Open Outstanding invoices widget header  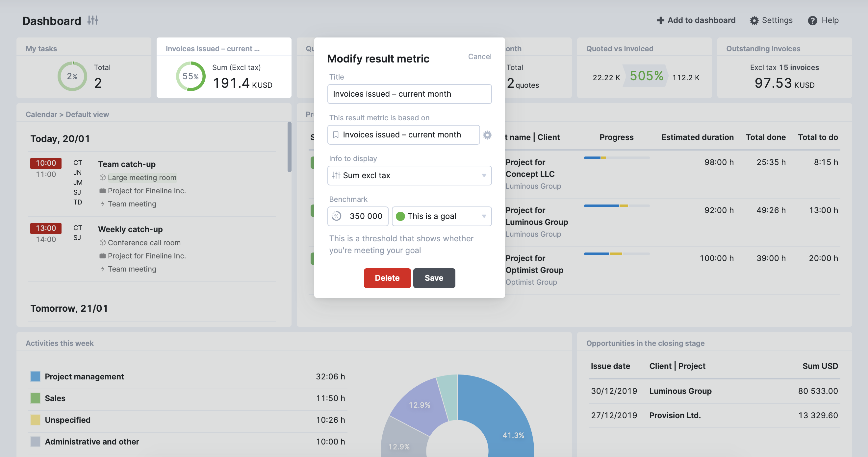[763, 49]
